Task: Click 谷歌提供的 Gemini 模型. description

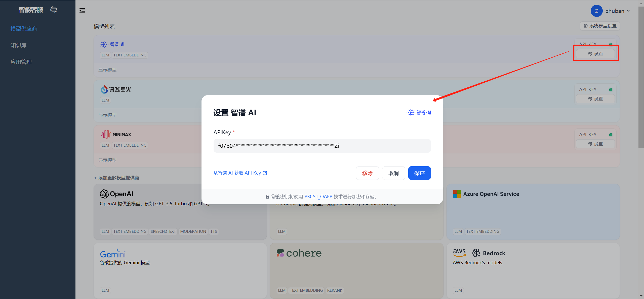Action: pyautogui.click(x=125, y=262)
